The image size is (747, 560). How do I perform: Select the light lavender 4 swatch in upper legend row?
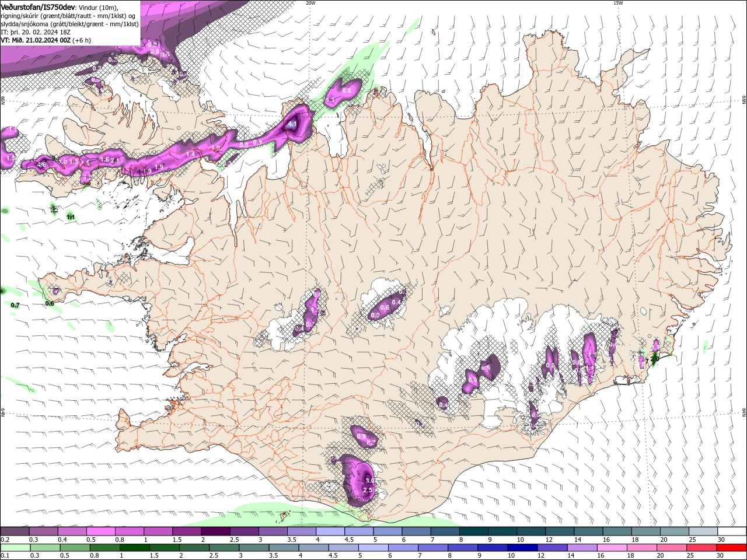point(330,531)
